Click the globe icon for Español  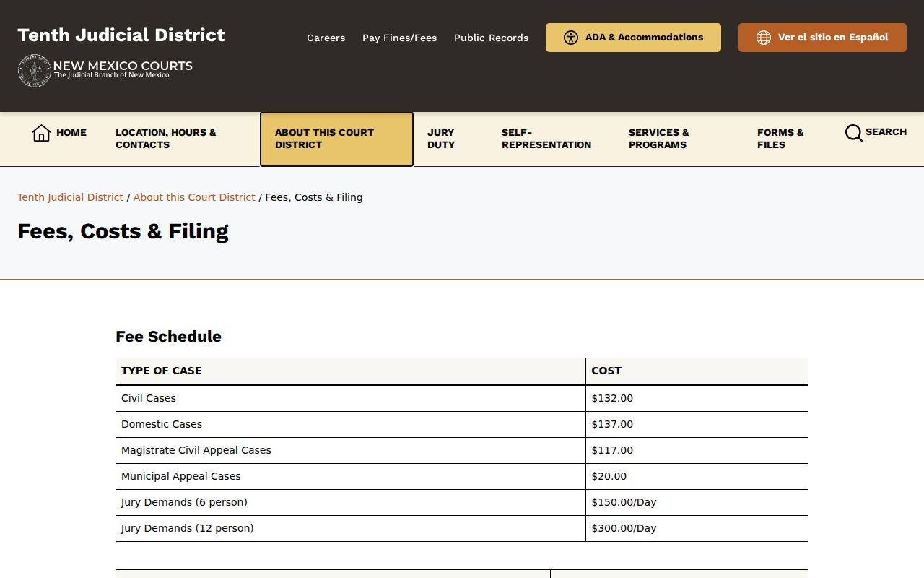click(764, 38)
